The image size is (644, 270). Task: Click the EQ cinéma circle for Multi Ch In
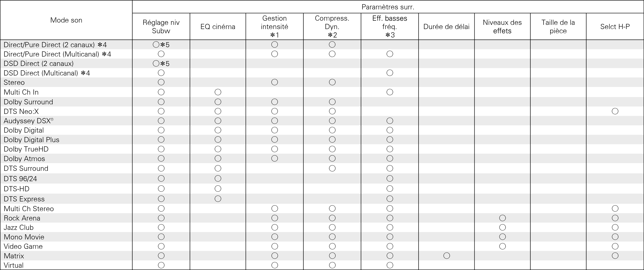(218, 92)
